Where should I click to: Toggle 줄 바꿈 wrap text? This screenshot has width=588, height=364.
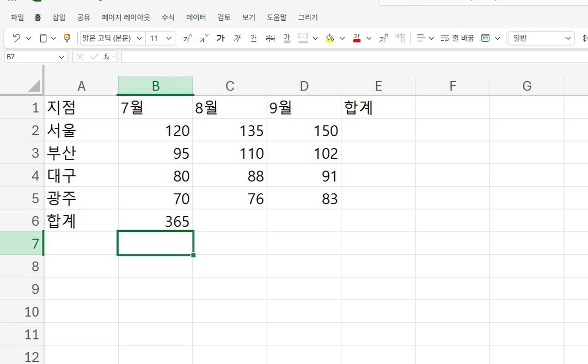coord(457,38)
